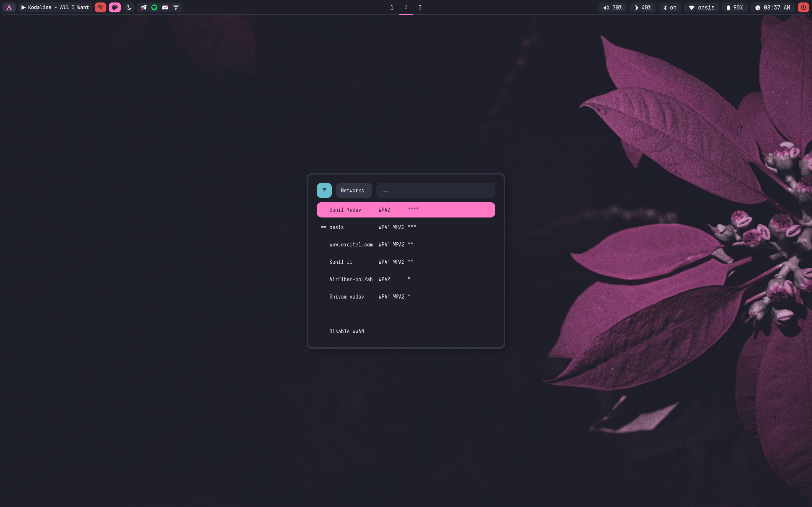812x507 pixels.
Task: Click Disable WWAN option
Action: pos(346,331)
